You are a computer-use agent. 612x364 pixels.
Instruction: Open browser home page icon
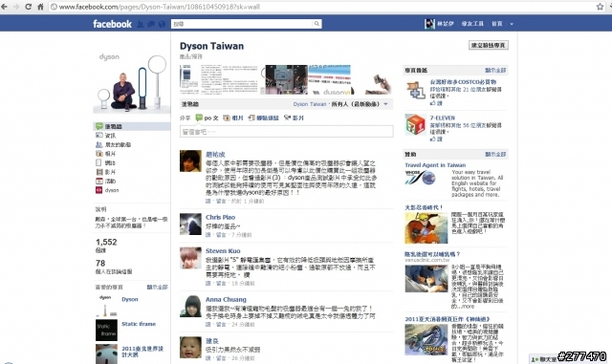coord(40,7)
